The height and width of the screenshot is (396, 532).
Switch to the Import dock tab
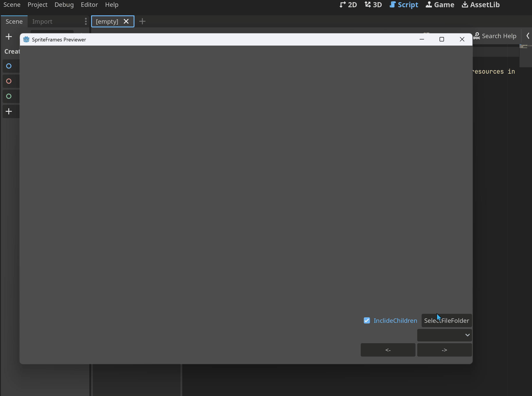coord(42,21)
